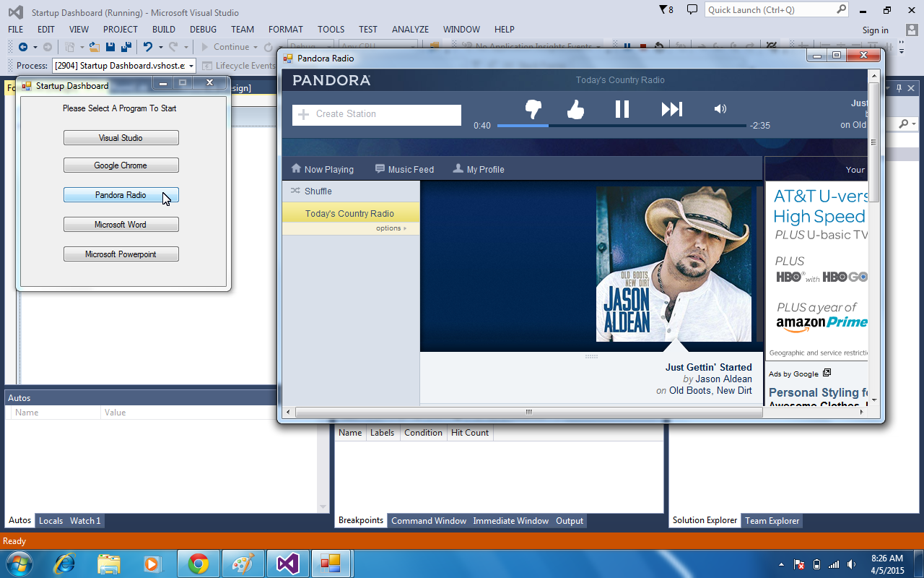Select Shuffle in the Pandora station list

coord(351,191)
